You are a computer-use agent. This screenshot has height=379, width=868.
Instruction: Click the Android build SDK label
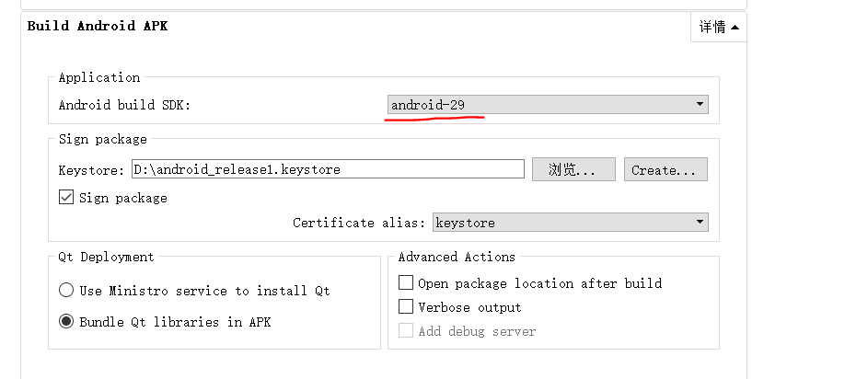pyautogui.click(x=124, y=105)
